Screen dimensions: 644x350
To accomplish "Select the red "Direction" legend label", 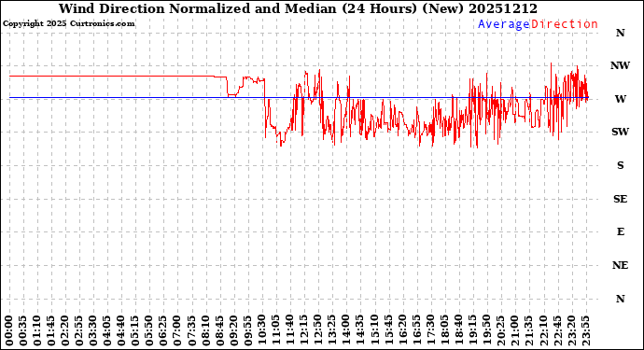I will (565, 24).
